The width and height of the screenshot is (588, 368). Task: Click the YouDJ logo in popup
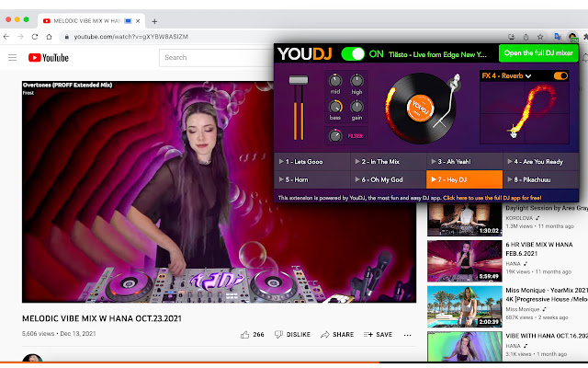point(304,54)
